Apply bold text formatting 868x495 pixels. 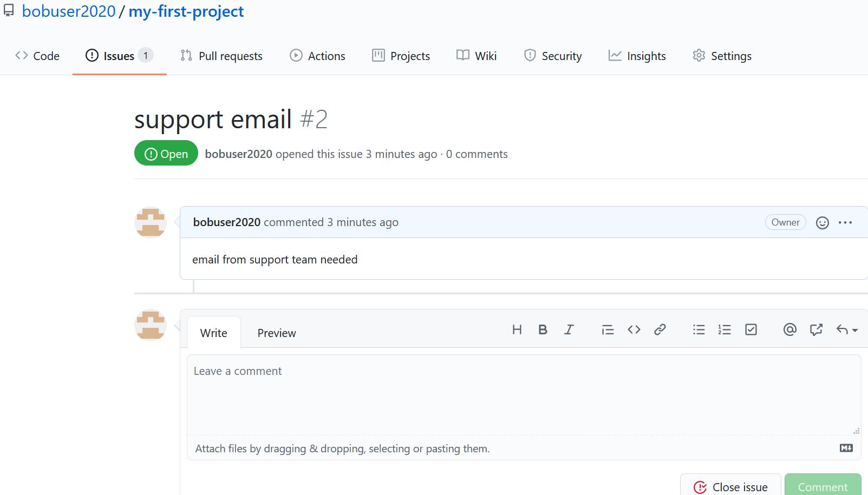click(x=543, y=329)
